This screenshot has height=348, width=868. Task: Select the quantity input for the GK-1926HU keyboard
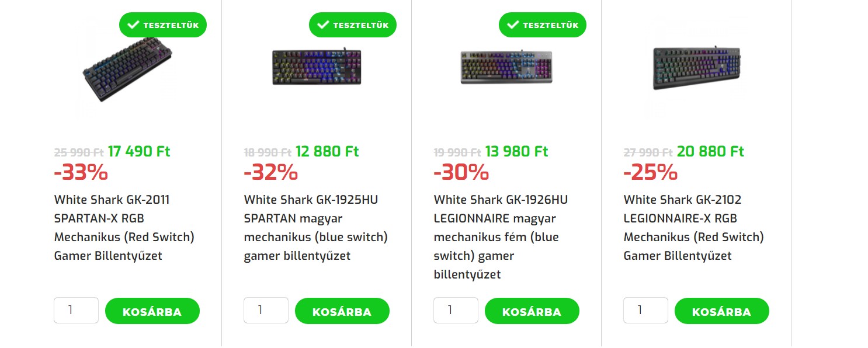456,311
